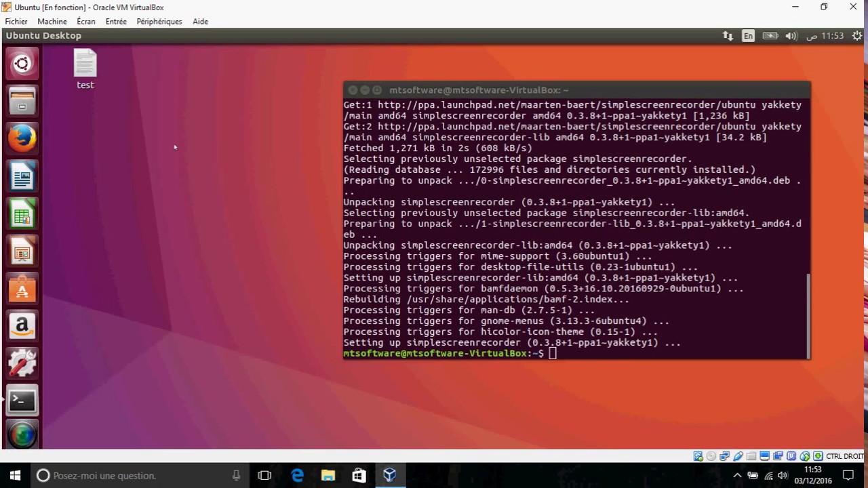868x488 pixels.
Task: Click Cortana search box Posez-moi une question
Action: pyautogui.click(x=140, y=475)
